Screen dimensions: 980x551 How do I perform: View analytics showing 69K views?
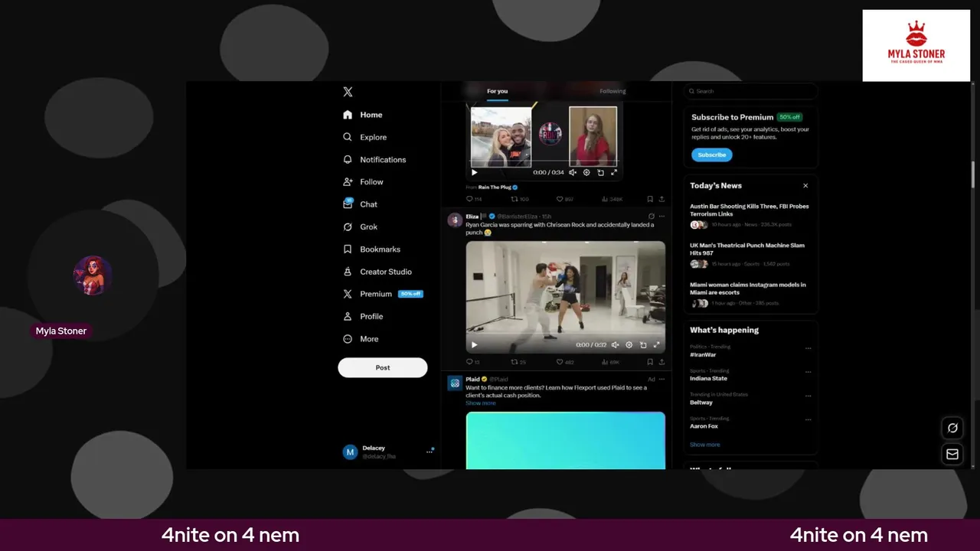pyautogui.click(x=610, y=362)
